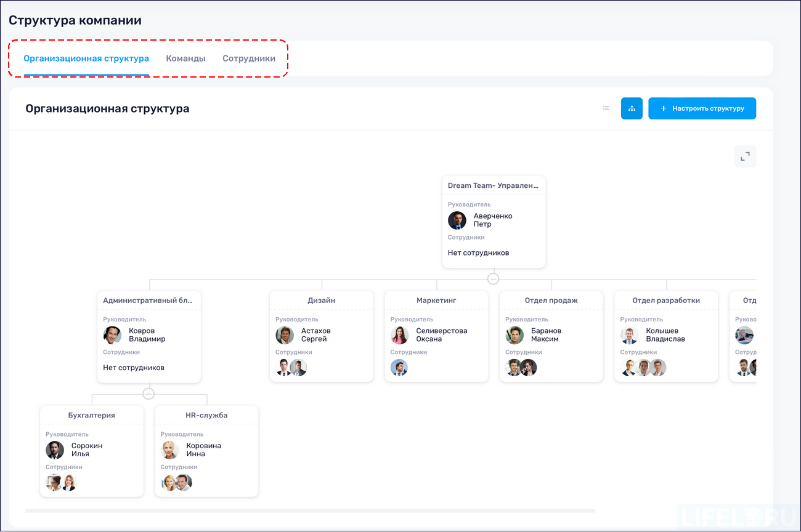801x532 pixels.
Task: Click Сорокин Илья's avatar in Бухгалтерия
Action: pyautogui.click(x=55, y=450)
